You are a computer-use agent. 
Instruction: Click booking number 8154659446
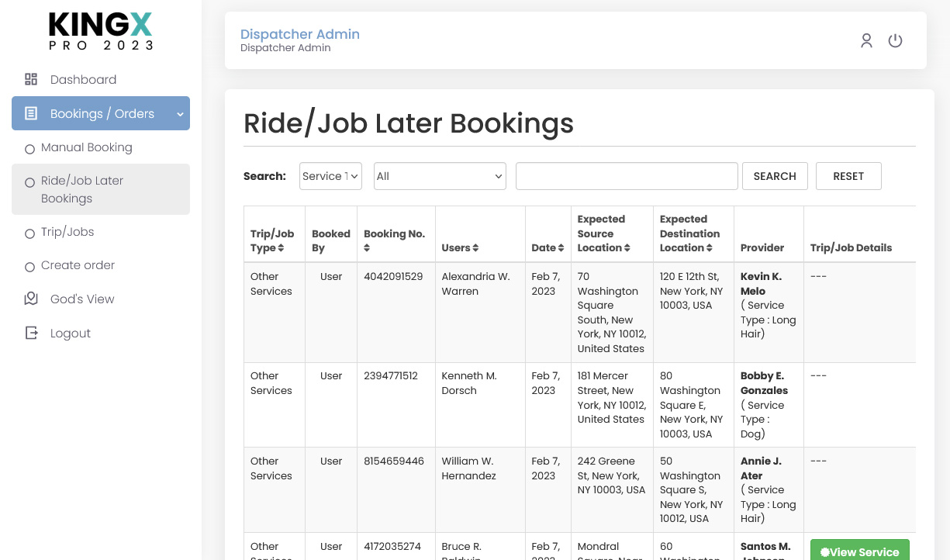point(394,461)
